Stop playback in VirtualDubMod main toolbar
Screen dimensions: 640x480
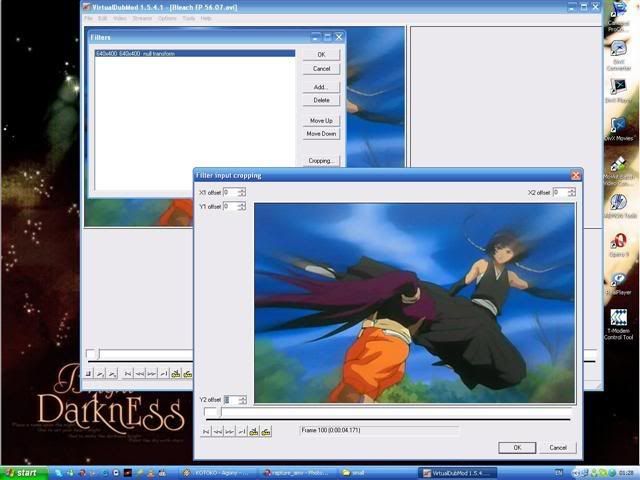tap(89, 373)
